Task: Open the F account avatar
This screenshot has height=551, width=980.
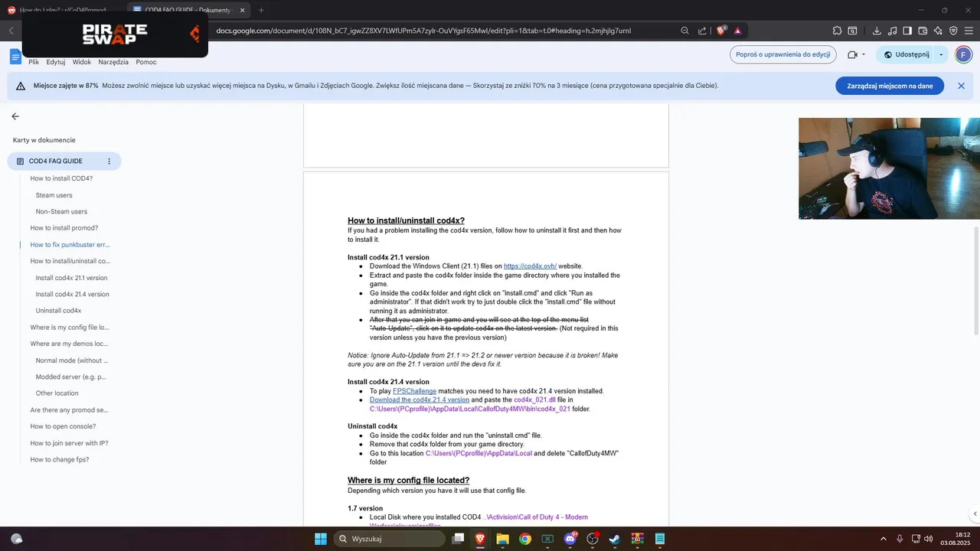Action: 964,54
